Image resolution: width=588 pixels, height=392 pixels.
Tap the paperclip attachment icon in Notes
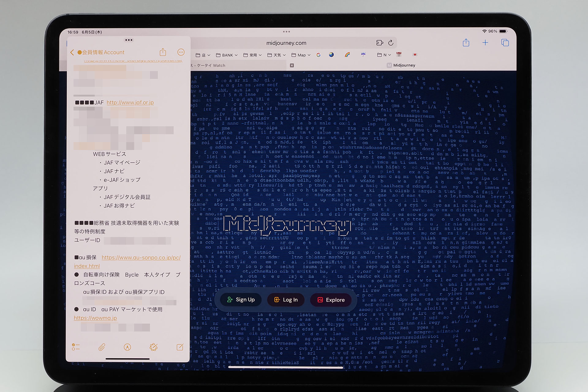102,347
